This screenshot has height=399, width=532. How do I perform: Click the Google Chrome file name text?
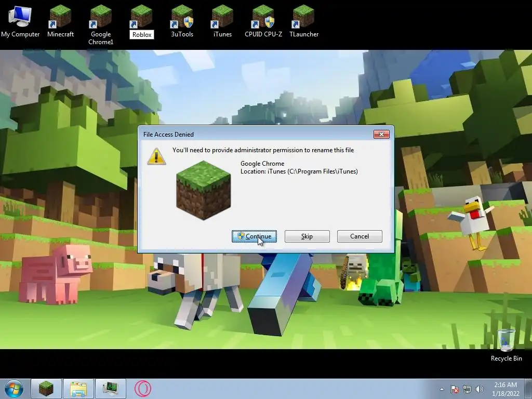pos(262,164)
